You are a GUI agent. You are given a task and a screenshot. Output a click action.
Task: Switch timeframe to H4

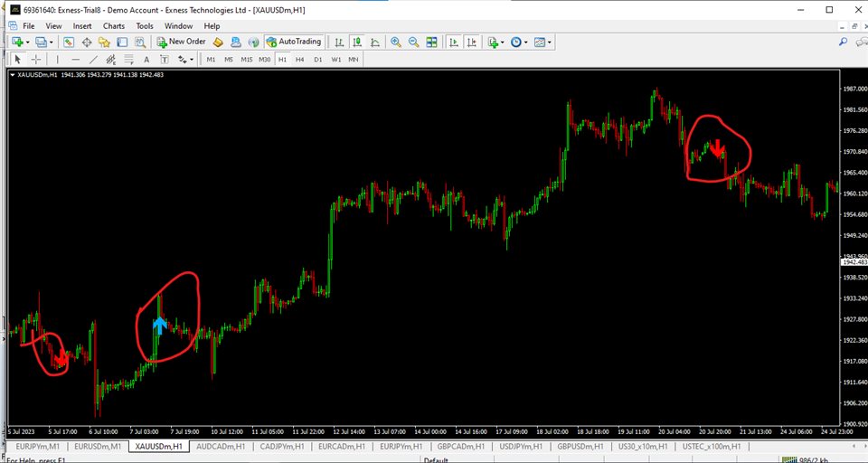click(299, 60)
